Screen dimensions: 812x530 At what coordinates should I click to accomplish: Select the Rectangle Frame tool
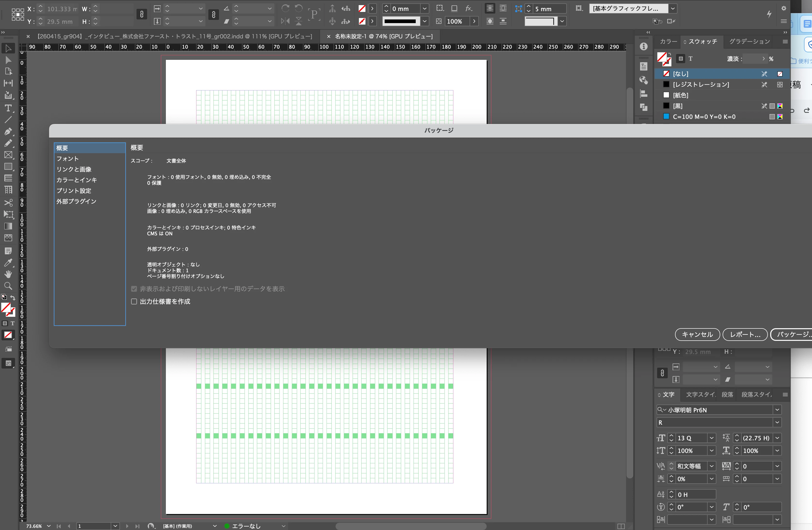tap(8, 155)
